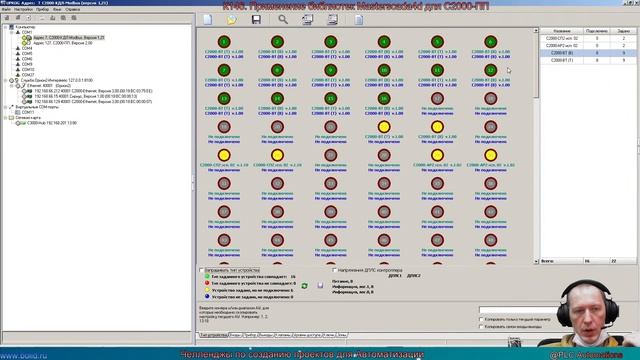Click the rightmost document icon in the toolbar
This screenshot has width=640, height=360.
(359, 19)
